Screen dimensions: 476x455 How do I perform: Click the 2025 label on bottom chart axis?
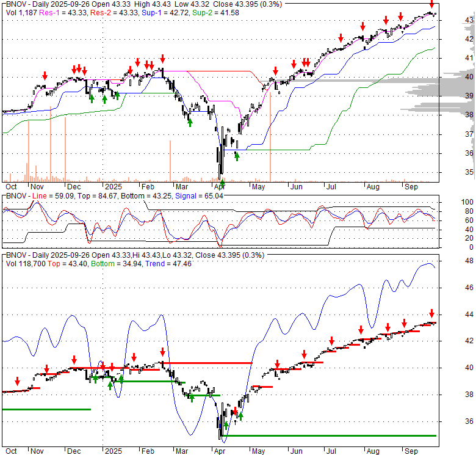point(114,451)
